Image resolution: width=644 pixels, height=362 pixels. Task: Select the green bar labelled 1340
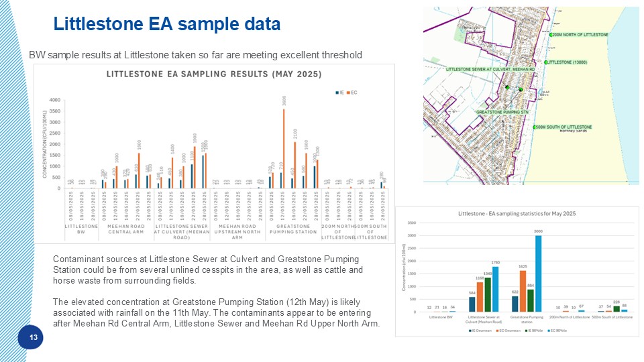pos(488,295)
